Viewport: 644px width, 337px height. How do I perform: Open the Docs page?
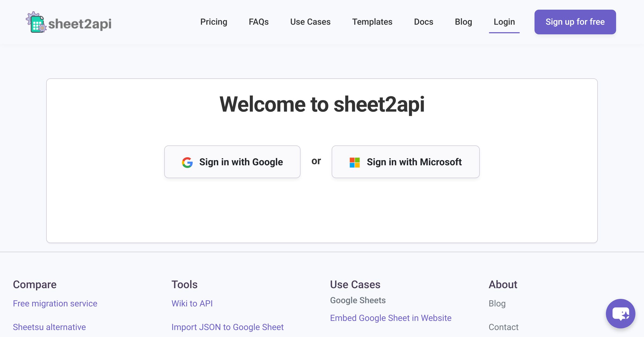tap(423, 22)
